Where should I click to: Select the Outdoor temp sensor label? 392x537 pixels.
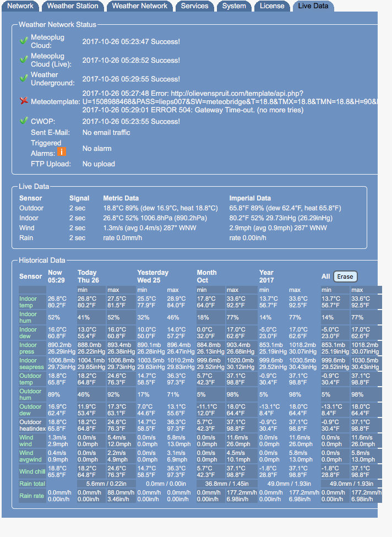point(31,379)
